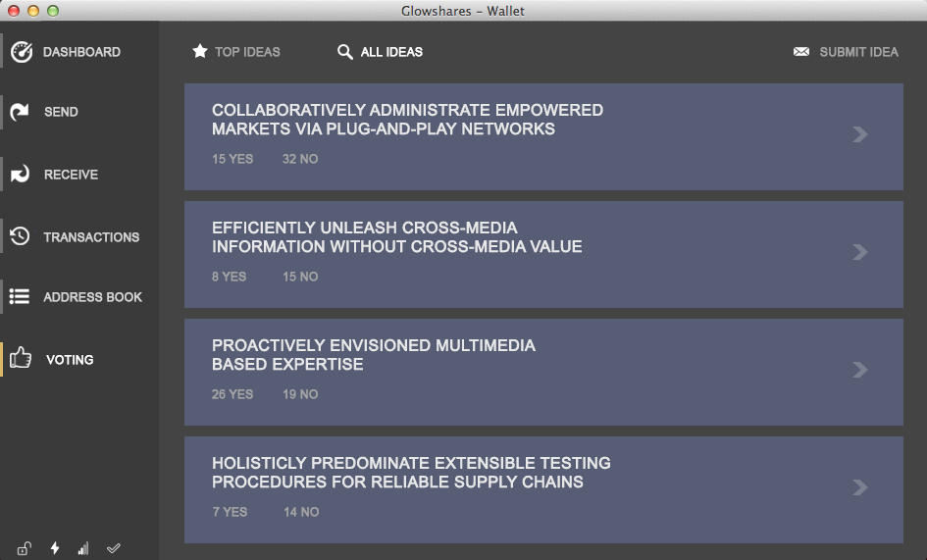Switch to the All Ideas tab
Image resolution: width=927 pixels, height=560 pixels.
[380, 52]
